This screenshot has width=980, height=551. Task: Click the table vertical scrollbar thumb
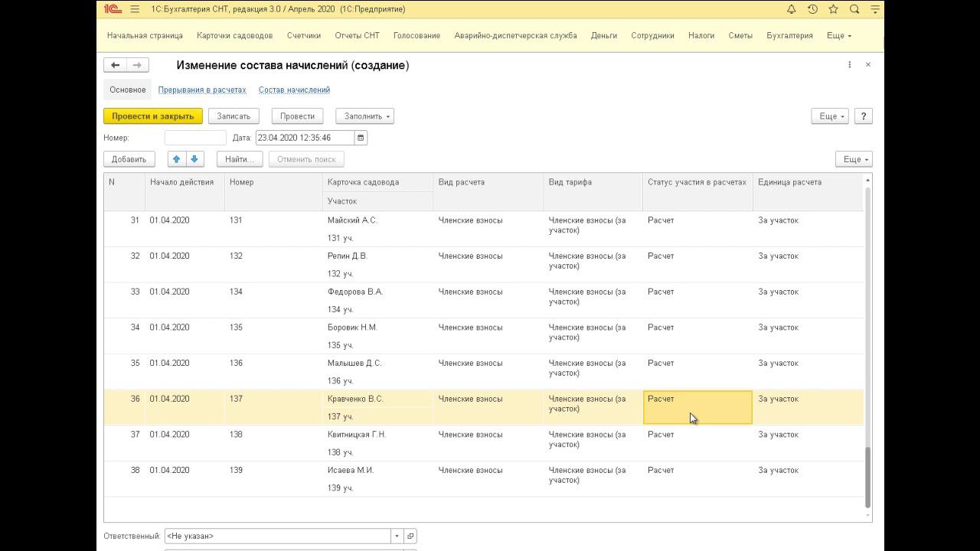(867, 478)
